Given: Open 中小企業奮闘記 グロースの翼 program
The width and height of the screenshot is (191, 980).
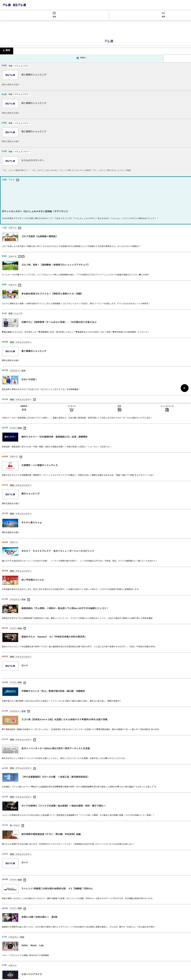Looking at the screenshot, I should (56, 776).
